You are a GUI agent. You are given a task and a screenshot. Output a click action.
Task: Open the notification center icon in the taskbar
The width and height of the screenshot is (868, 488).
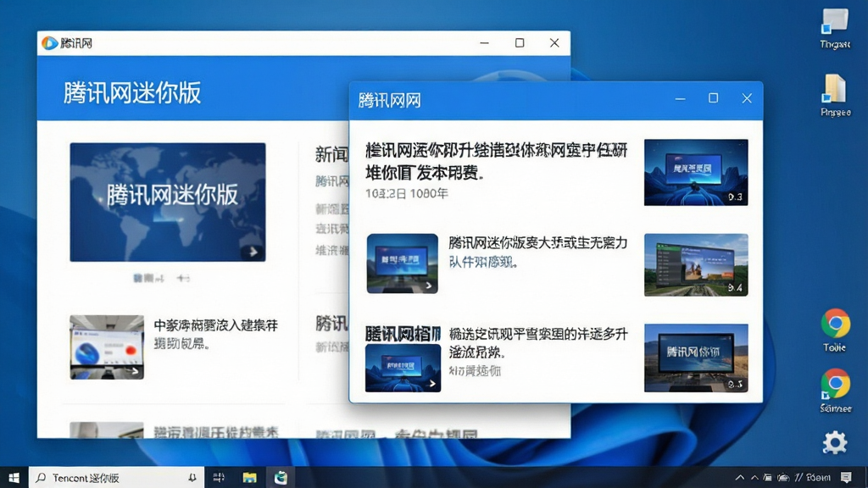(x=845, y=478)
